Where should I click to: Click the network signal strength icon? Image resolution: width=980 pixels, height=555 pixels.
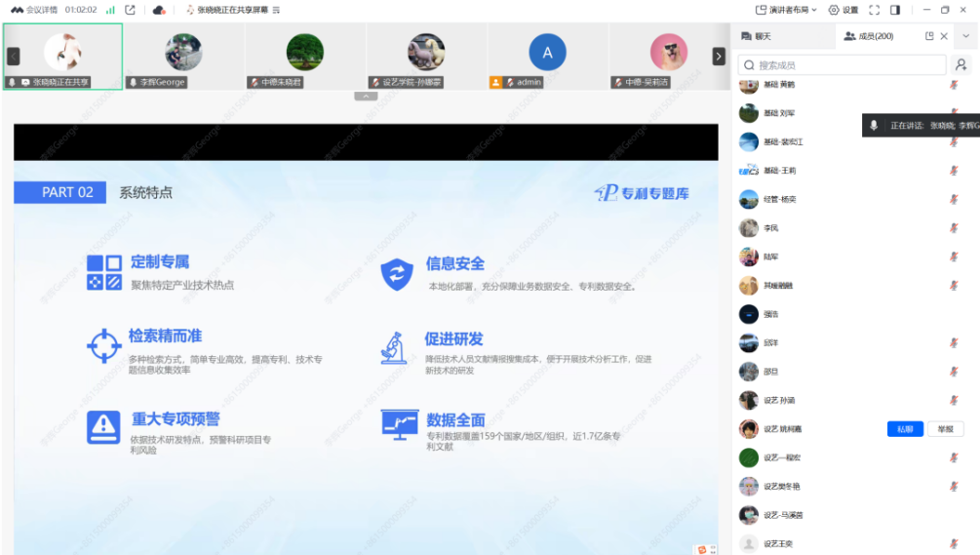(110, 10)
